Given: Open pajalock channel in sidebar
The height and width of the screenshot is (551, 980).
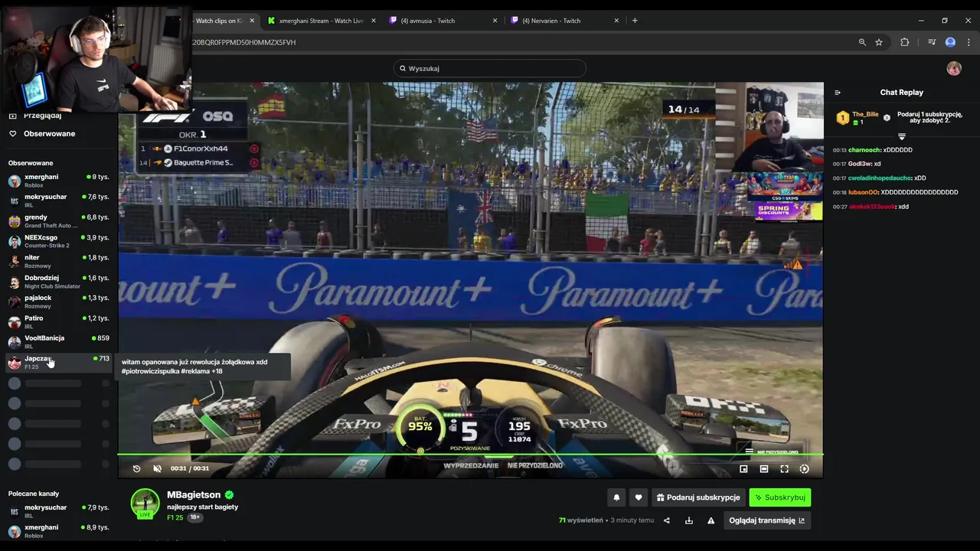Looking at the screenshot, I should click(59, 302).
